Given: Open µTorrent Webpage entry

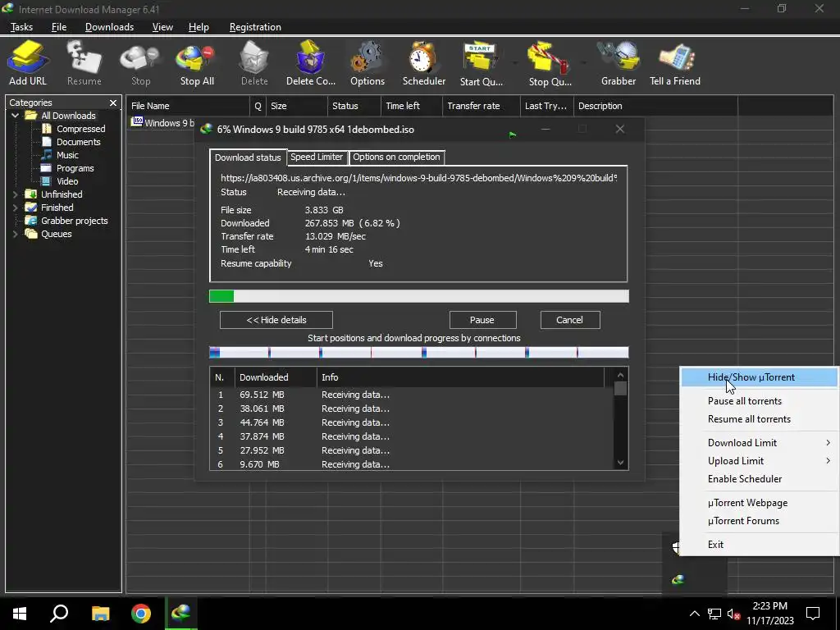Looking at the screenshot, I should click(759, 503).
